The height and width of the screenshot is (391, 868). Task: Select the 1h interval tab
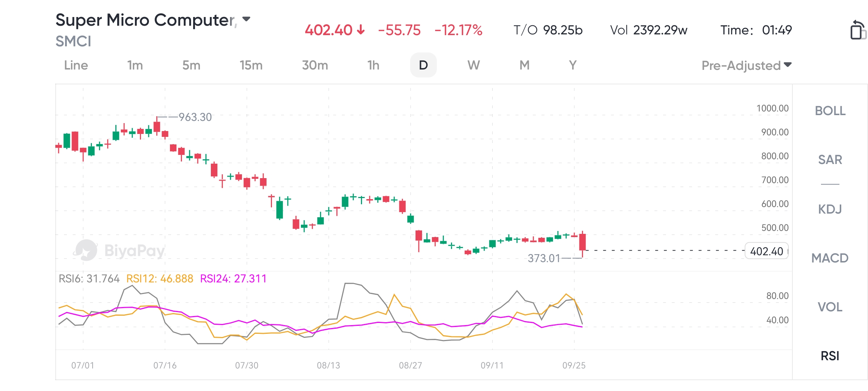tap(373, 65)
